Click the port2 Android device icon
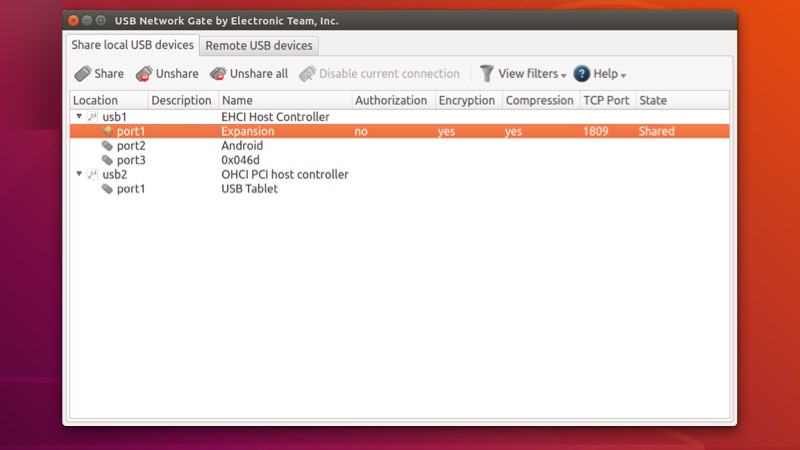800x450 pixels. tap(107, 146)
